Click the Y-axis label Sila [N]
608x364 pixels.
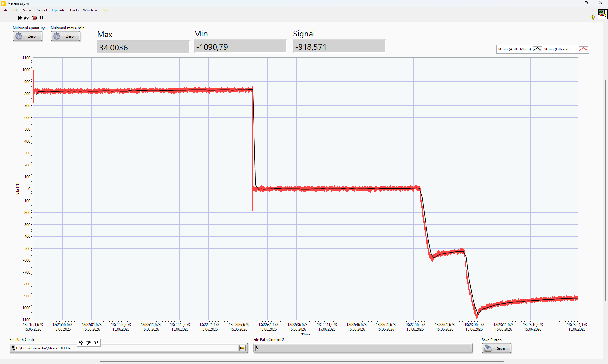coord(17,189)
